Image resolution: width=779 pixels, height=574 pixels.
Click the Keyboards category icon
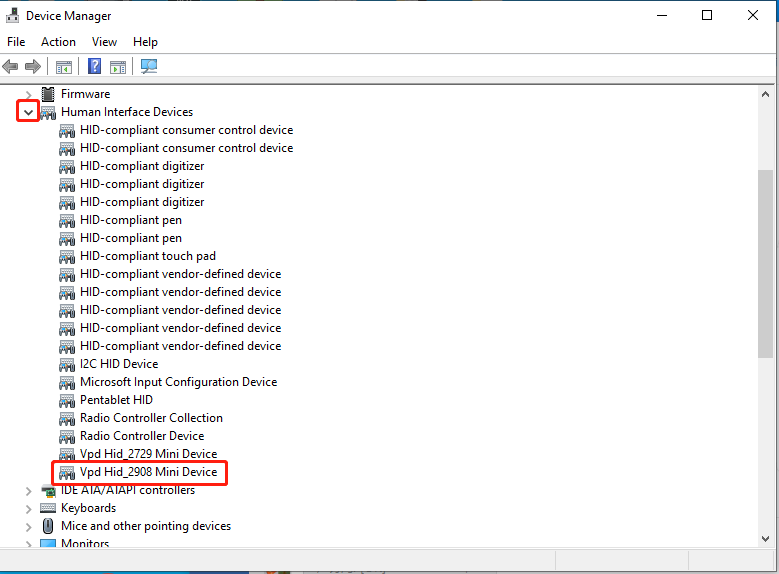(48, 508)
